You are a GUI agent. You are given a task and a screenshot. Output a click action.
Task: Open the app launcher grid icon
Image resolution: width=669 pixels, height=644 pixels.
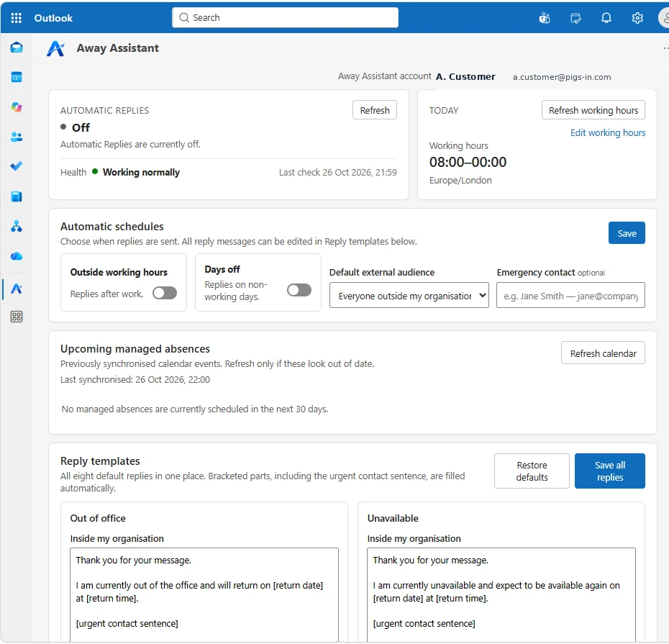(x=17, y=18)
